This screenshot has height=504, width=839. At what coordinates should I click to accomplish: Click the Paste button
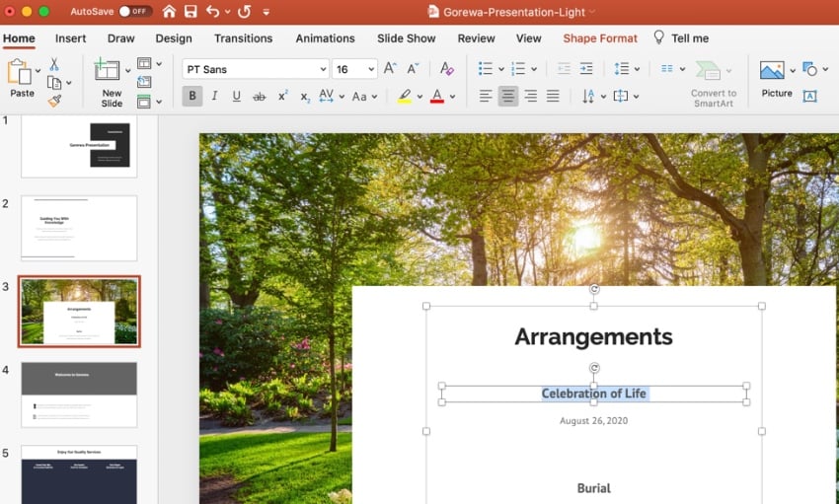22,79
